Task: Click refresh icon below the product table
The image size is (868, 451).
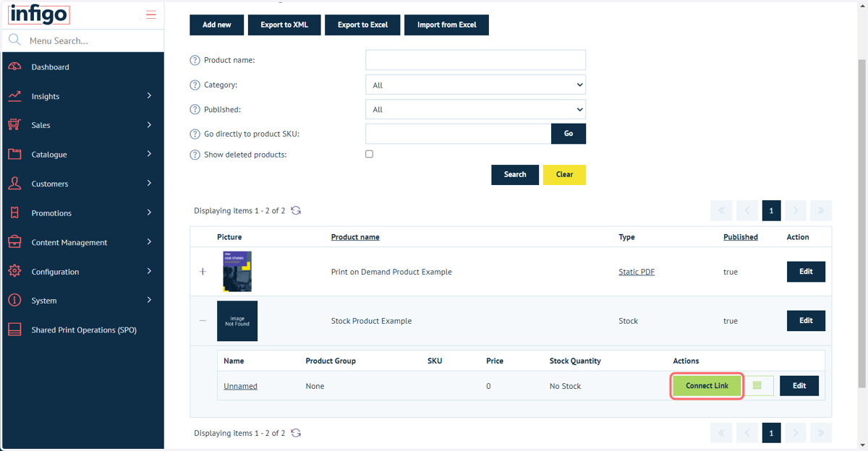Action: (296, 433)
